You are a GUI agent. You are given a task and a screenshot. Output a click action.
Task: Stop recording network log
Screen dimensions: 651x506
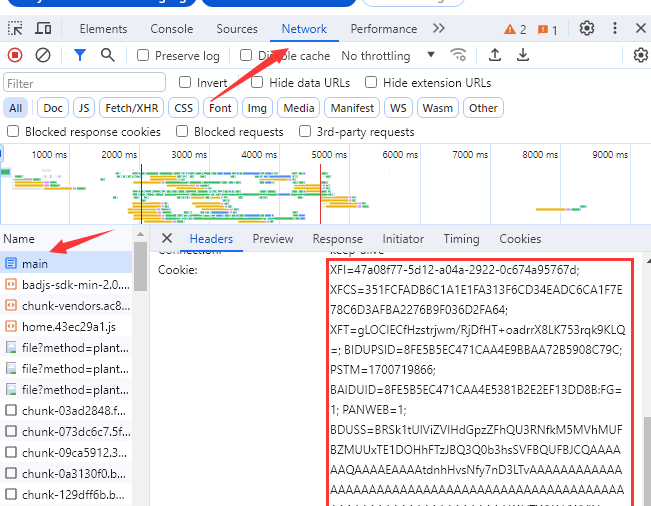tap(15, 56)
